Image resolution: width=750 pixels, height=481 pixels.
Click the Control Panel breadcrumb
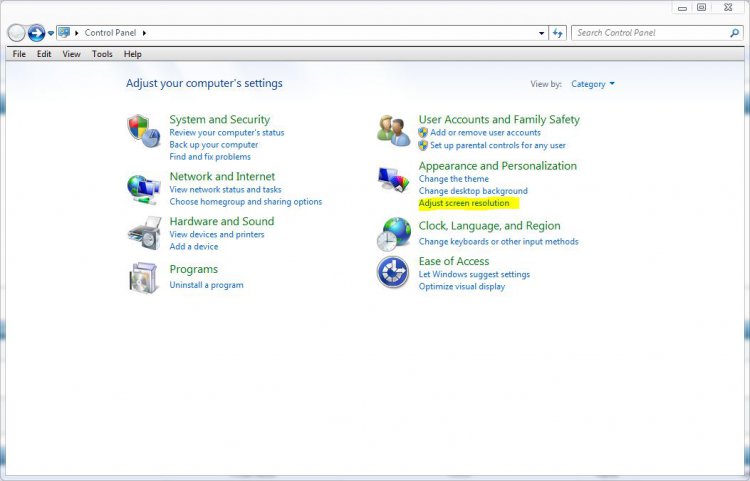(110, 33)
